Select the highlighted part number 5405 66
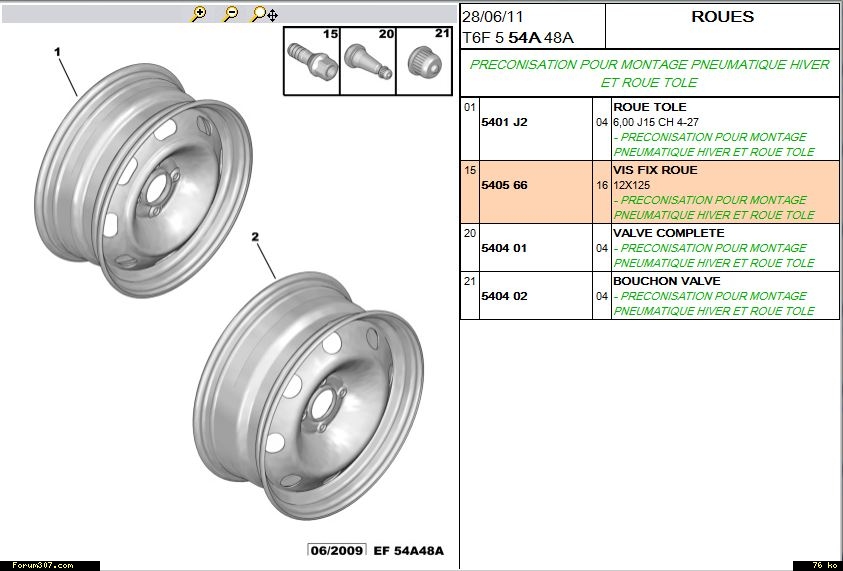Viewport: 843px width, 571px height. tap(504, 185)
